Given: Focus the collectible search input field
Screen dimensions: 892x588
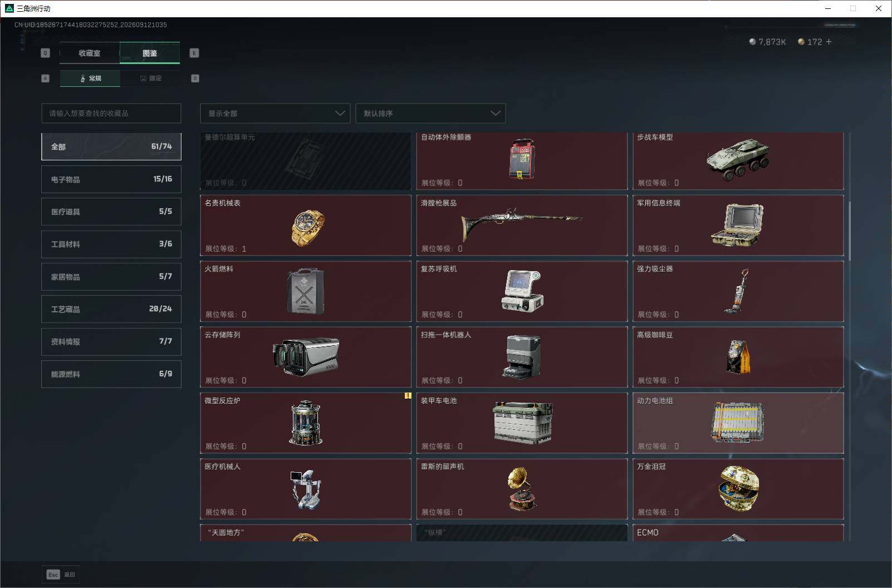Looking at the screenshot, I should (111, 113).
